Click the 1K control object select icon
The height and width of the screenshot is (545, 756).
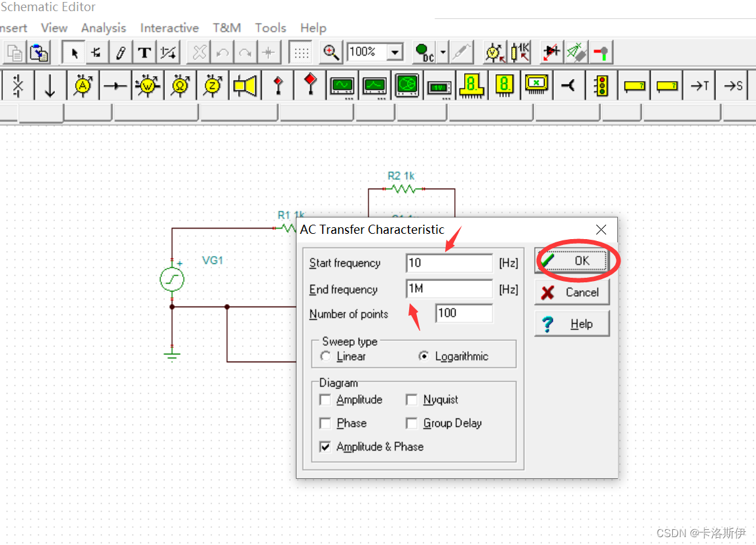(520, 52)
